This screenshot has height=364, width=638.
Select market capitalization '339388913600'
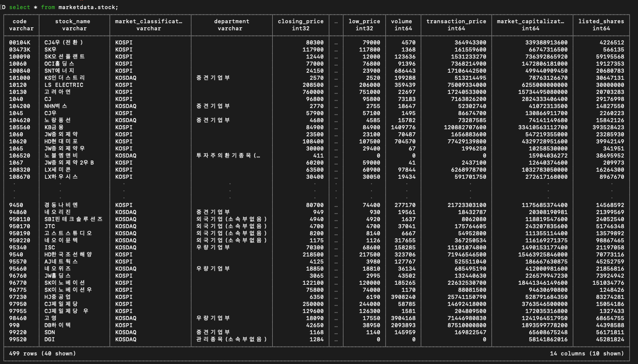point(547,42)
